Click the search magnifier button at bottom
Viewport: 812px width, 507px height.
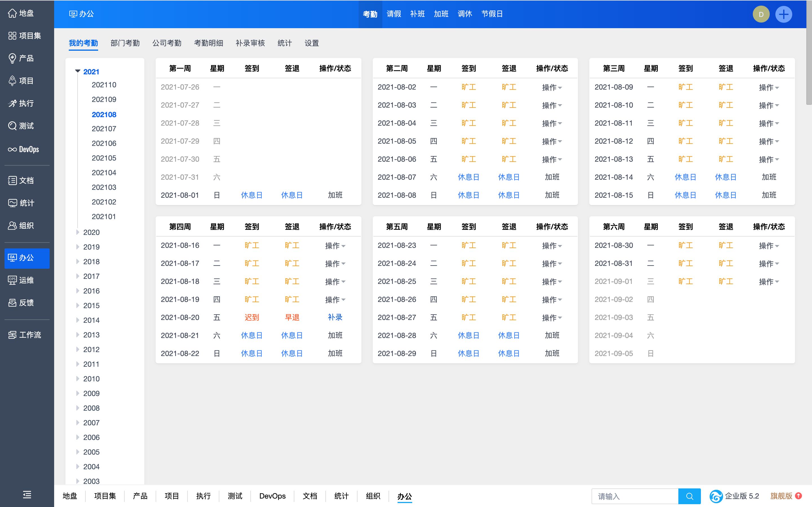point(689,496)
